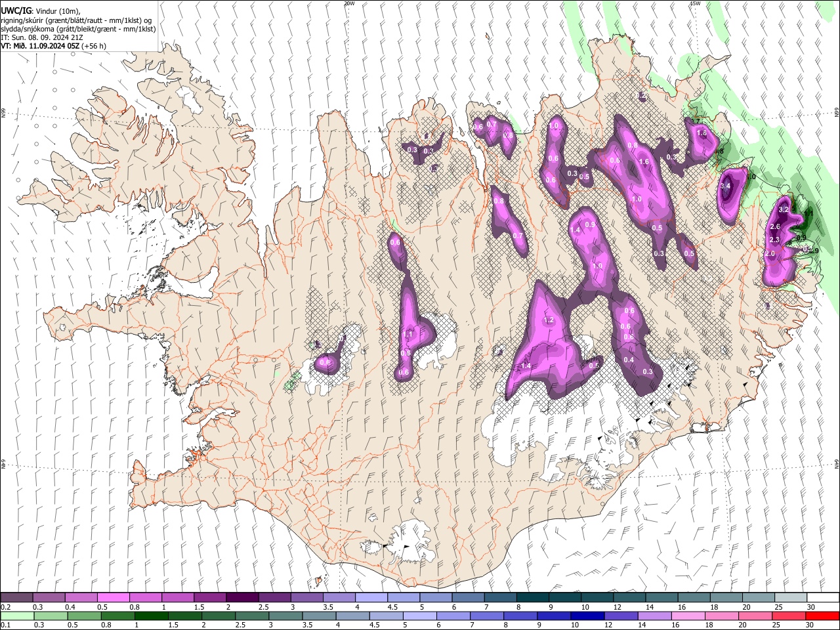Click the darkest purple 2 legend swatch
Screen dimensions: 840x630
[242, 598]
